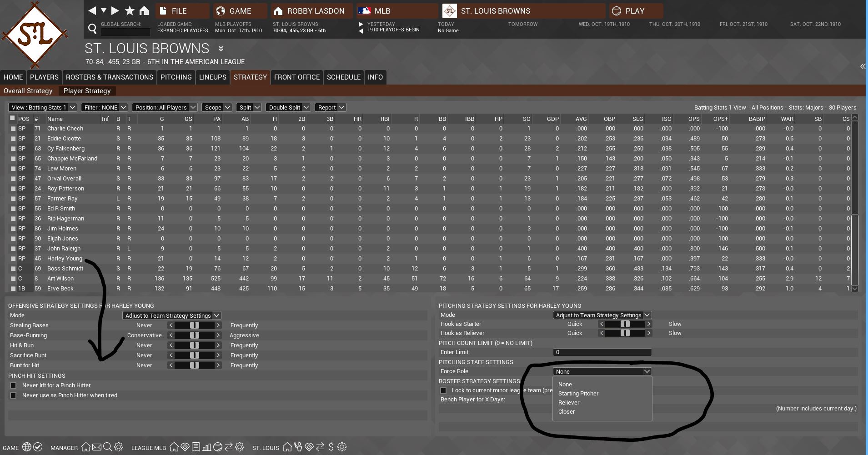Click the home icon in top navigation bar

coord(144,10)
